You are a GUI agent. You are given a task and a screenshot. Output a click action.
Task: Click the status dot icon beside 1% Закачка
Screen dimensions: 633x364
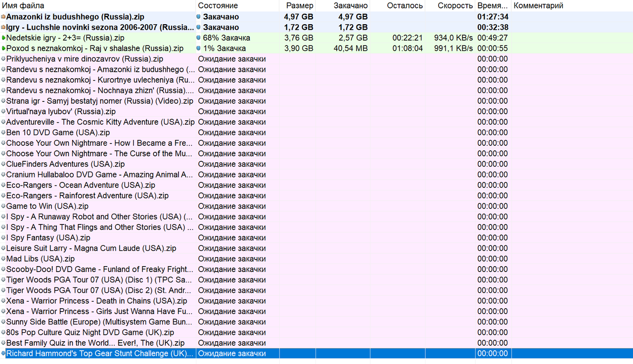point(199,48)
